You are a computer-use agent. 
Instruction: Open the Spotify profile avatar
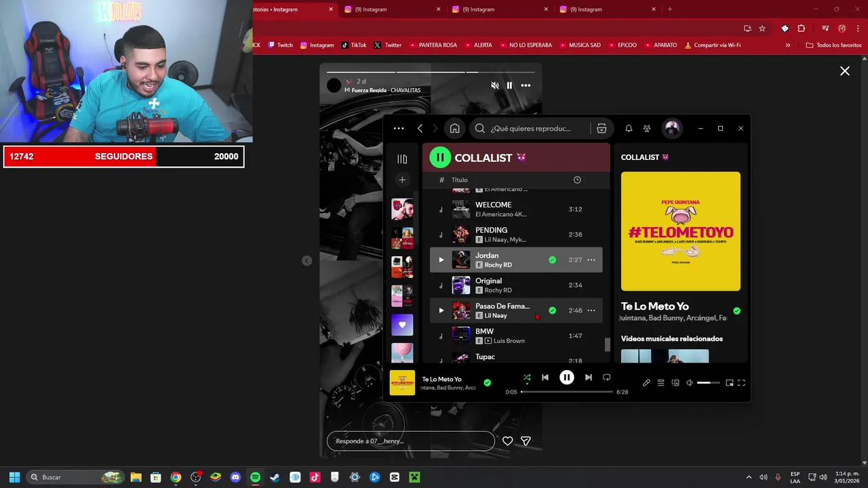tap(672, 129)
